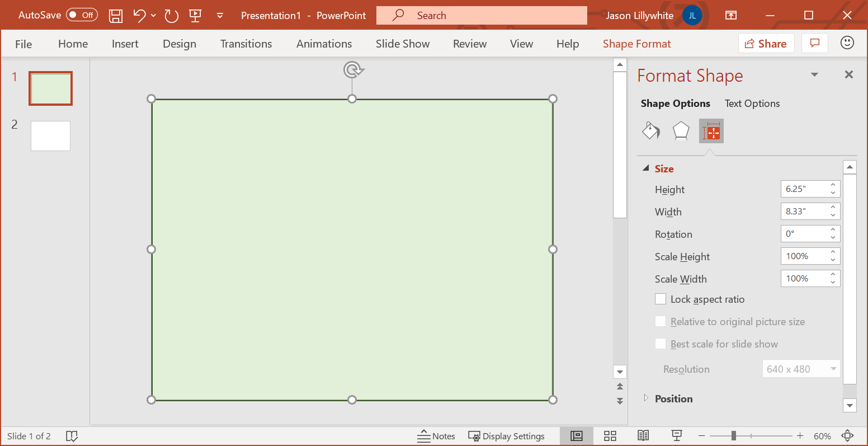
Task: Enable Lock aspect ratio checkbox
Action: 661,299
